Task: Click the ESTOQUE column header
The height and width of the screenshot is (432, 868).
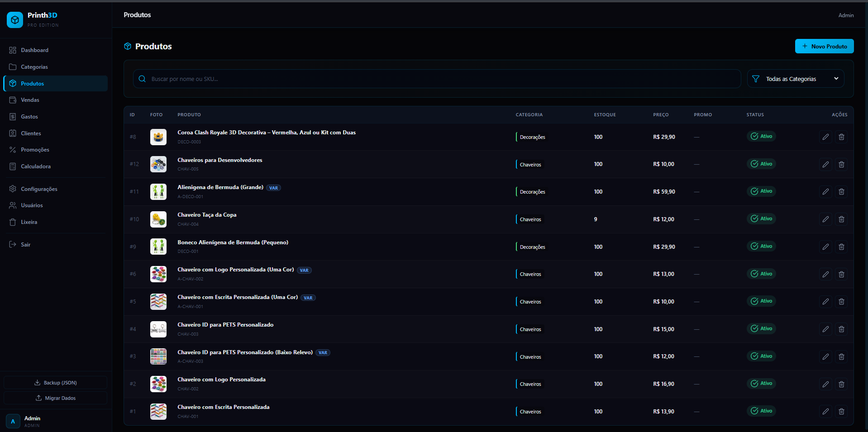Action: pyautogui.click(x=605, y=115)
